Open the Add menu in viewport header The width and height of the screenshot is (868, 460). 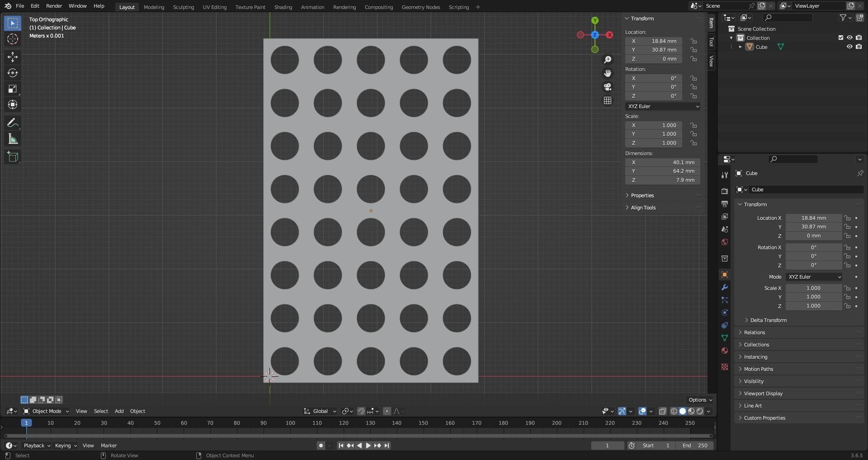click(119, 411)
